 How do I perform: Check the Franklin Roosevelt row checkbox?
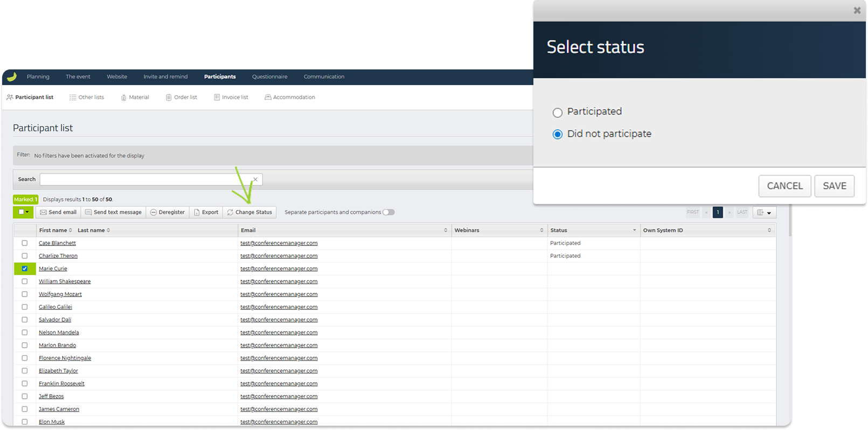click(x=25, y=384)
